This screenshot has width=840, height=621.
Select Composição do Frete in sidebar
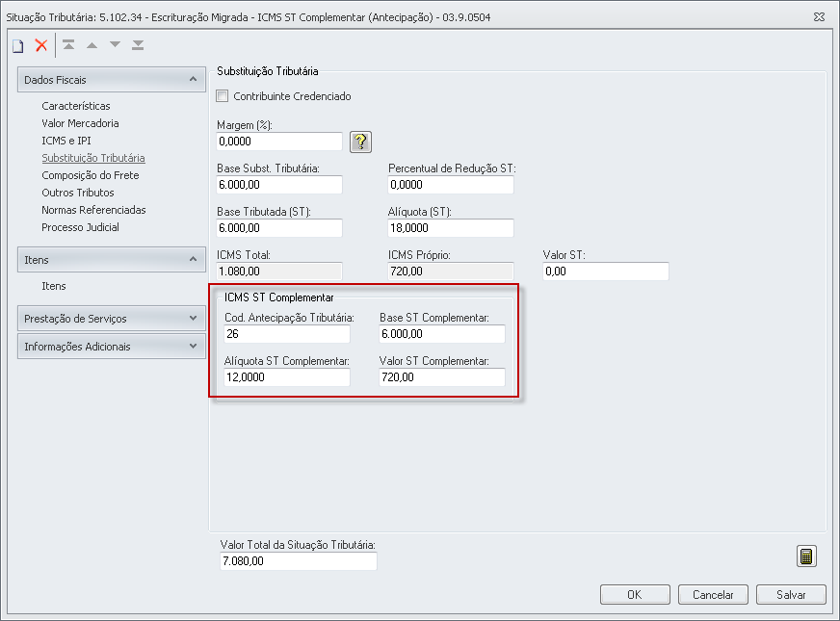click(91, 175)
